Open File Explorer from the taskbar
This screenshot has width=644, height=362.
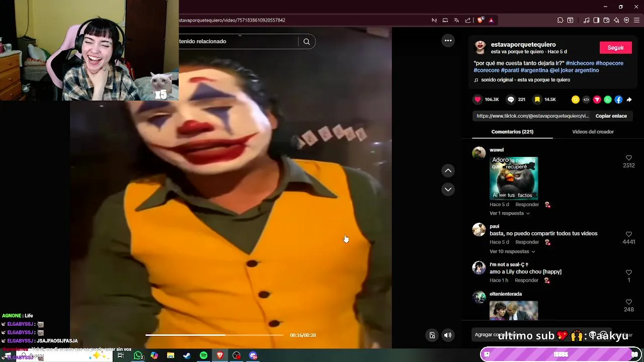pos(171,355)
